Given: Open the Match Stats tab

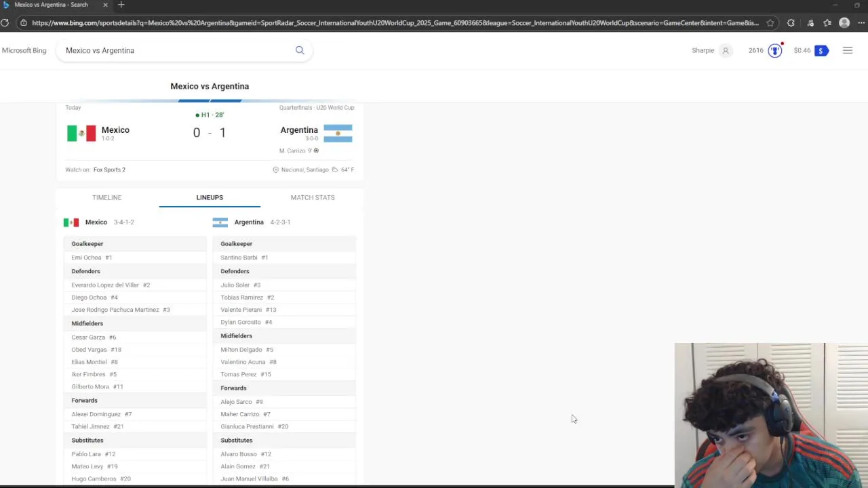Looking at the screenshot, I should pos(313,197).
